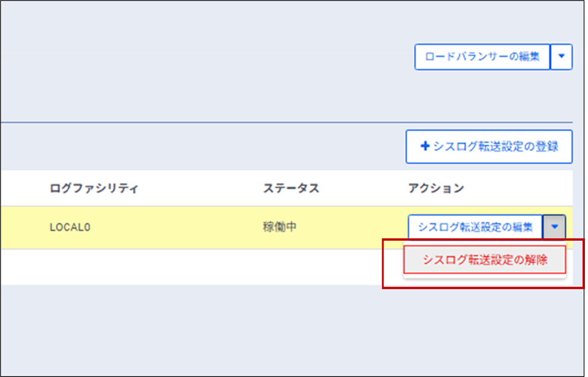Screen dimensions: 588x377
Task: Click the ログファシリティ column header
Action: 94,188
